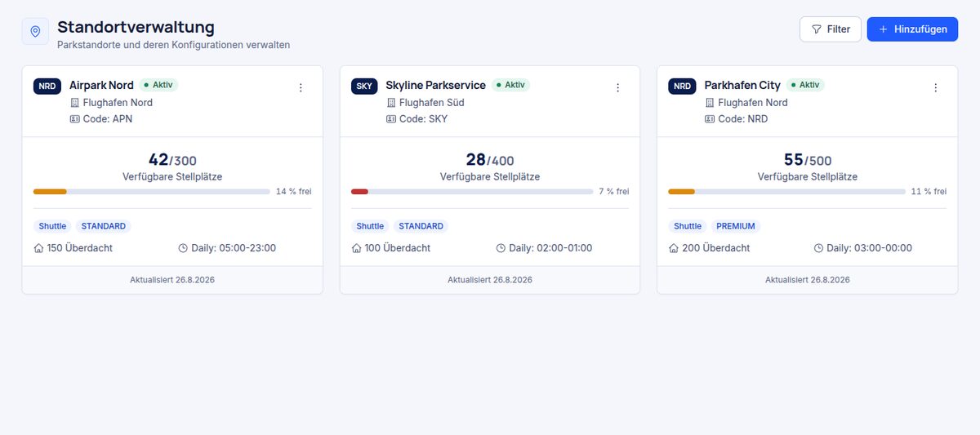Click the Shuttle tag on Airpark Nord card

pyautogui.click(x=52, y=226)
